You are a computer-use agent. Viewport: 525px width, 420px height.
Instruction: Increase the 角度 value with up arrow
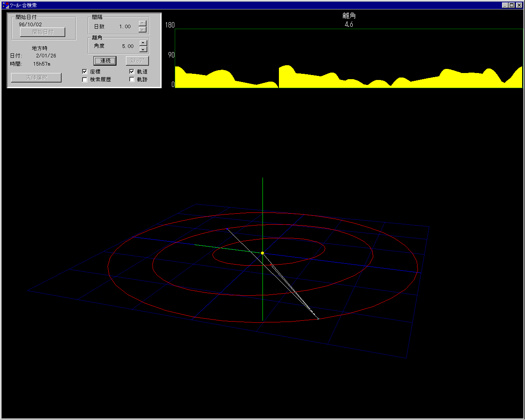143,43
